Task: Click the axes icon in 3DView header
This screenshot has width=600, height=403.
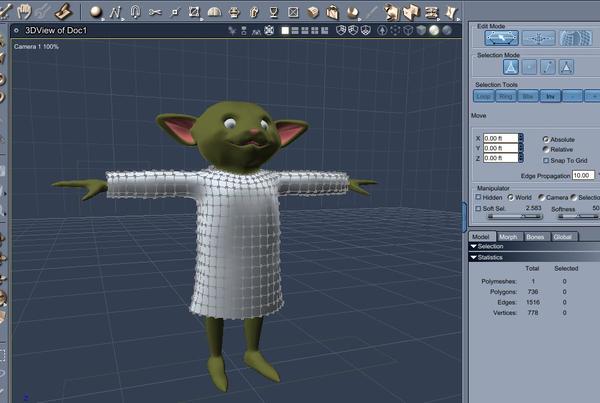Action: pyautogui.click(x=232, y=31)
